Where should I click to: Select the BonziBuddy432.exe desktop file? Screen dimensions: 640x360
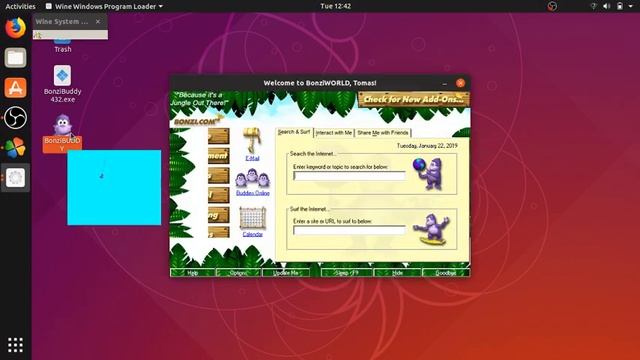pos(62,84)
